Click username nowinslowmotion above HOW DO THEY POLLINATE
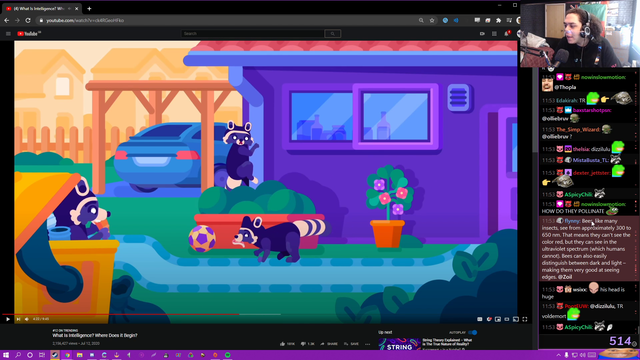 coord(603,204)
